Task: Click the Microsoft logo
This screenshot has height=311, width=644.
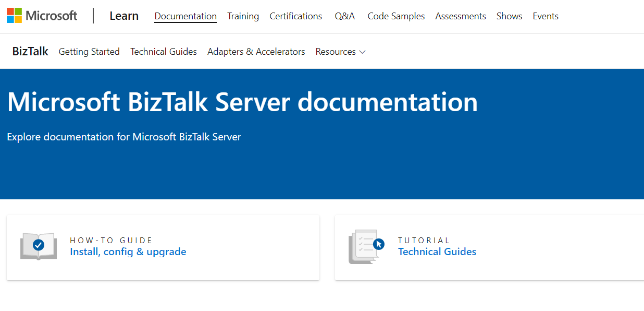Action: click(x=42, y=16)
